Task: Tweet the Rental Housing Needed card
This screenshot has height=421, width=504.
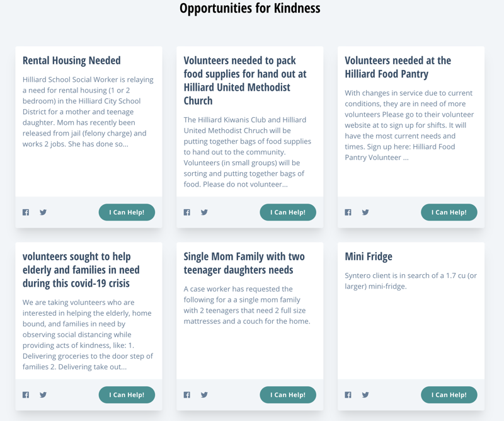Action: click(x=43, y=212)
